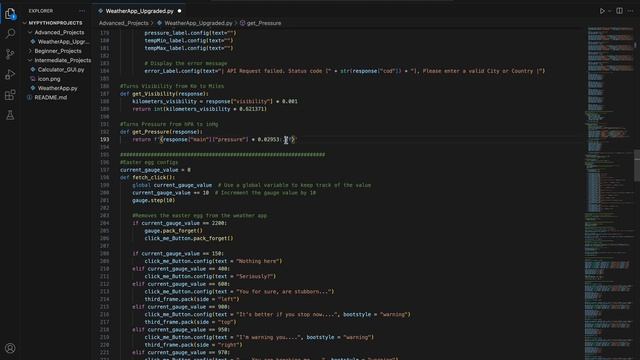Place cursor on 'def get_Pressure(response):' line
The height and width of the screenshot is (360, 640).
coord(161,132)
